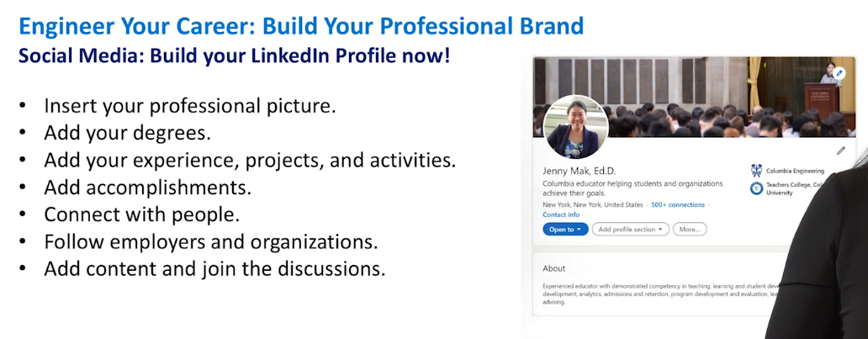Open the Contact info link
868x339 pixels.
point(561,215)
